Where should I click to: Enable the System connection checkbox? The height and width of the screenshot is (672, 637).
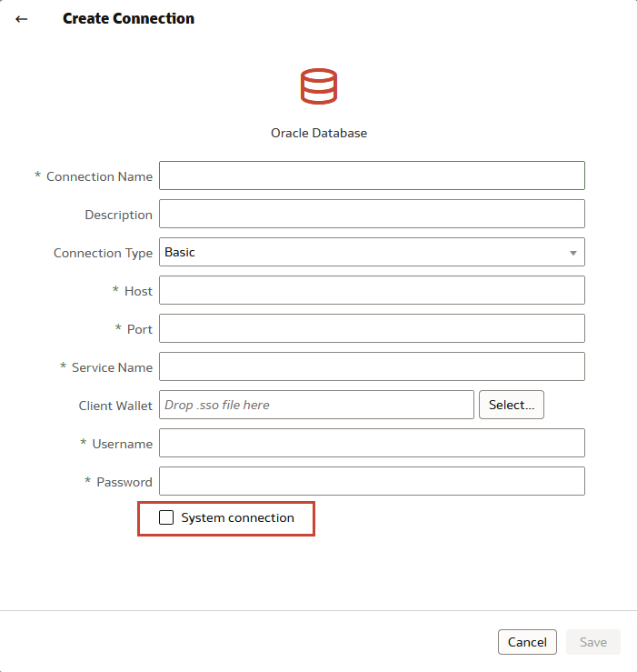coord(166,517)
